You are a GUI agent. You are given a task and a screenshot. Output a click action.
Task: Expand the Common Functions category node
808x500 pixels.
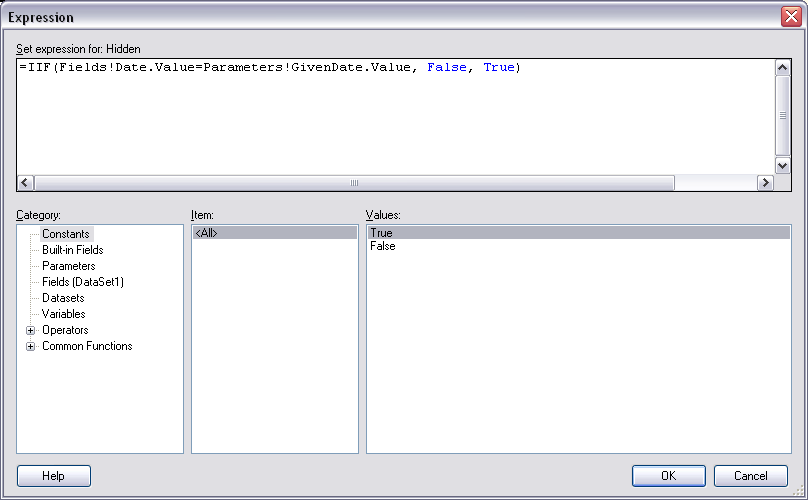[31, 346]
